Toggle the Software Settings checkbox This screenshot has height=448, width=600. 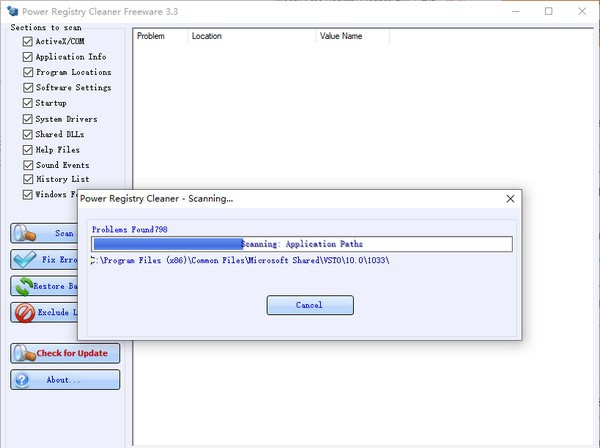28,88
